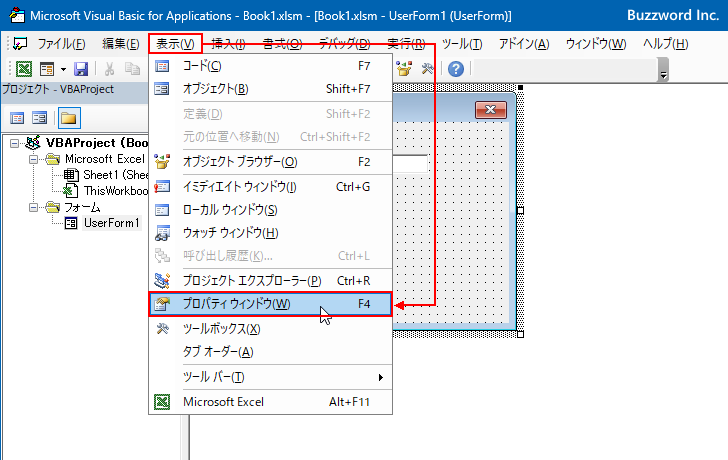Toggle Folders button in Project panel
728x460 pixels.
point(69,118)
